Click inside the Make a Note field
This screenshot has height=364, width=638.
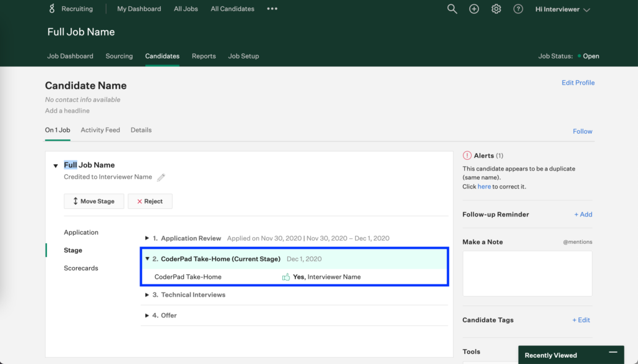click(526, 274)
